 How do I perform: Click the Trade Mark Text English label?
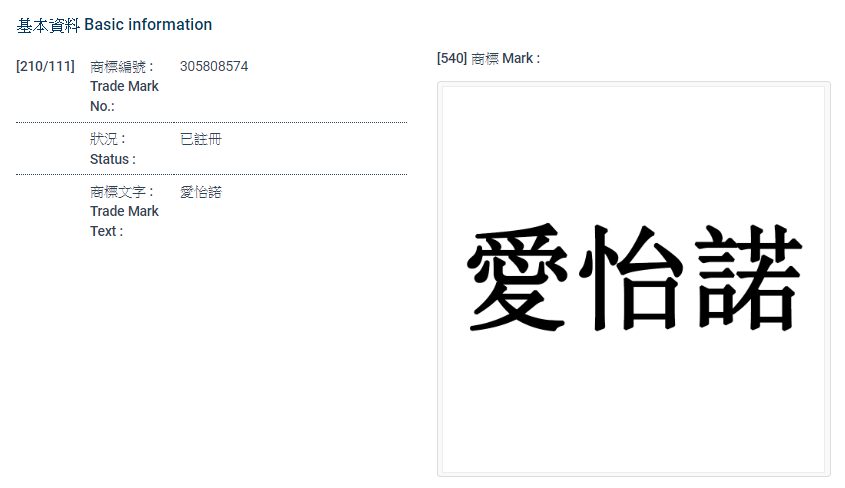click(124, 221)
